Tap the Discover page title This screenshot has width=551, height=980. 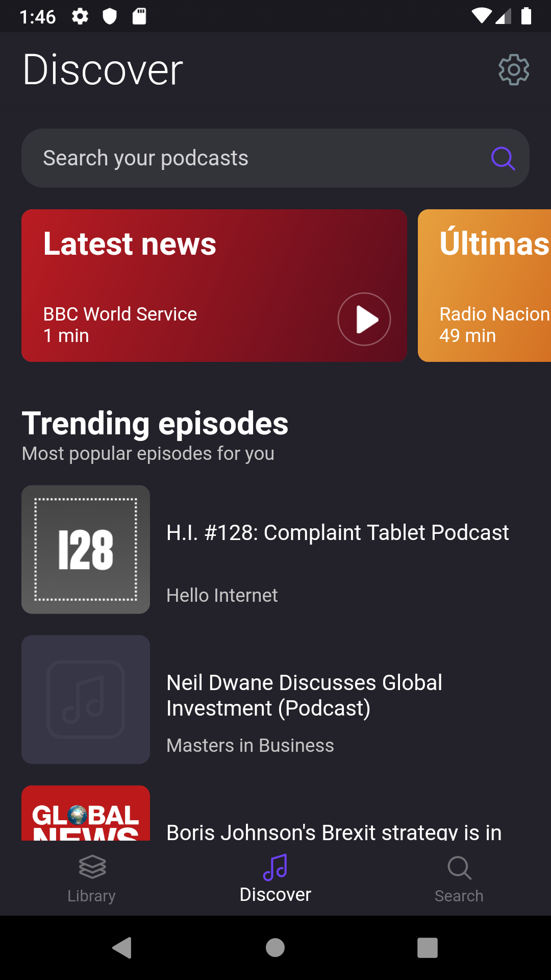tap(103, 69)
